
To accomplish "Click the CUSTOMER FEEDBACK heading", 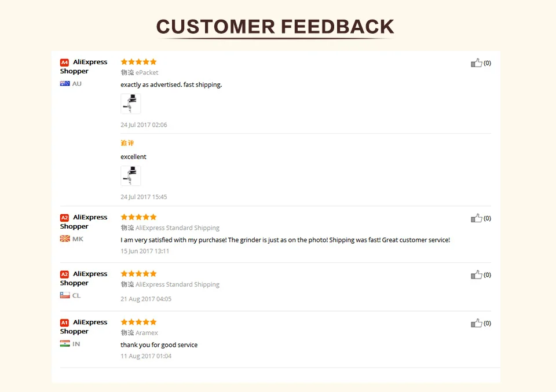I will [x=275, y=27].
